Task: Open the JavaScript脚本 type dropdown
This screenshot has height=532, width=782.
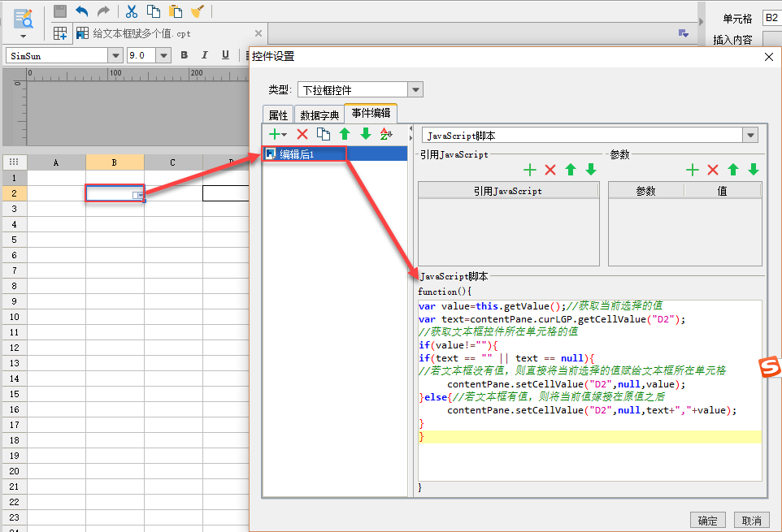Action: pos(750,135)
